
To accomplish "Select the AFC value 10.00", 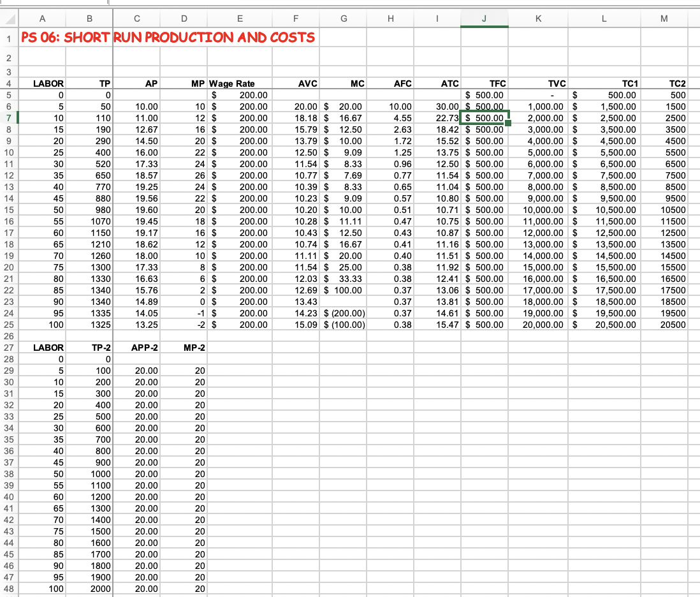I will [391, 107].
